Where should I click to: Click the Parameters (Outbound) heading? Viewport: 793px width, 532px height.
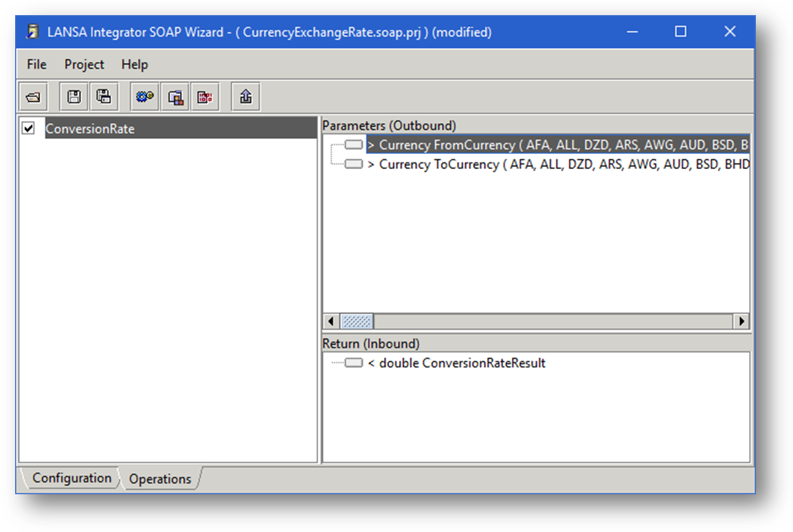point(389,125)
